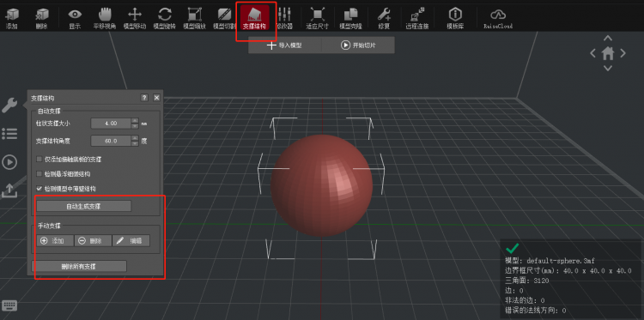
Task: Click the 添加 add-model toolbar icon
Action: click(11, 18)
